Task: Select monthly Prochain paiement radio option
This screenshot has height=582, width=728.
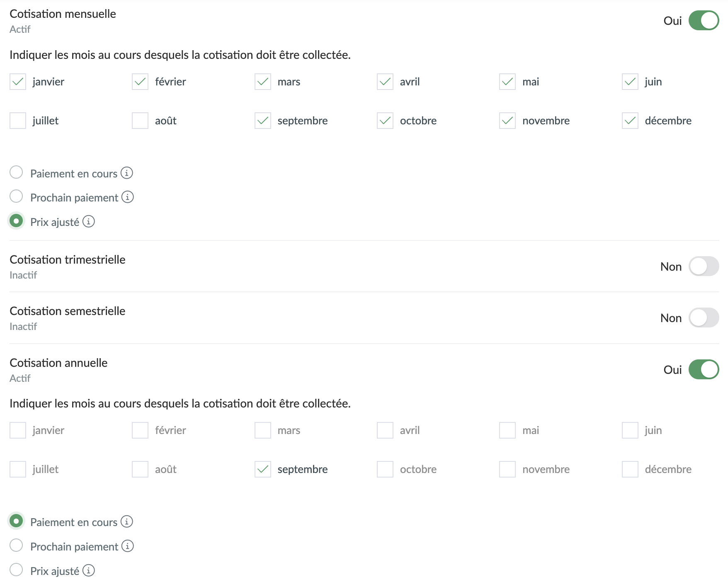Action: click(16, 196)
